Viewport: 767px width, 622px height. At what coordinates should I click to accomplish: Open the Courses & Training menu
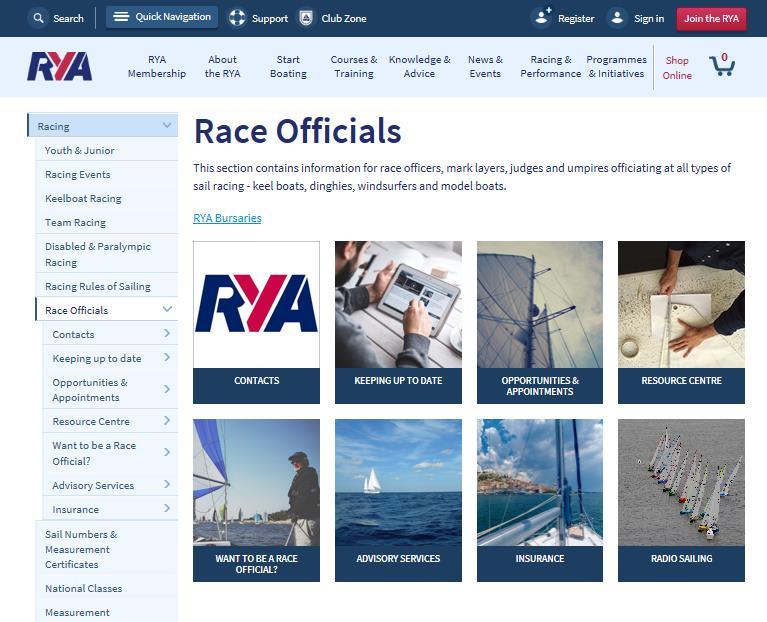click(354, 67)
